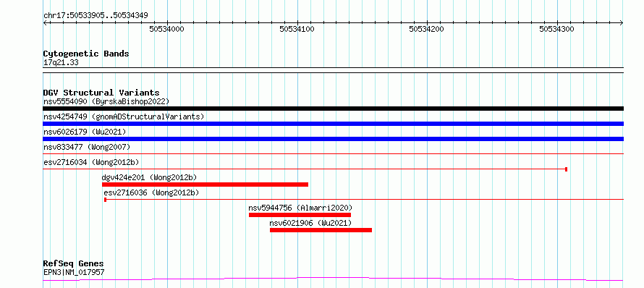Select the magenta EPN3 gene track line

[x=333, y=279]
